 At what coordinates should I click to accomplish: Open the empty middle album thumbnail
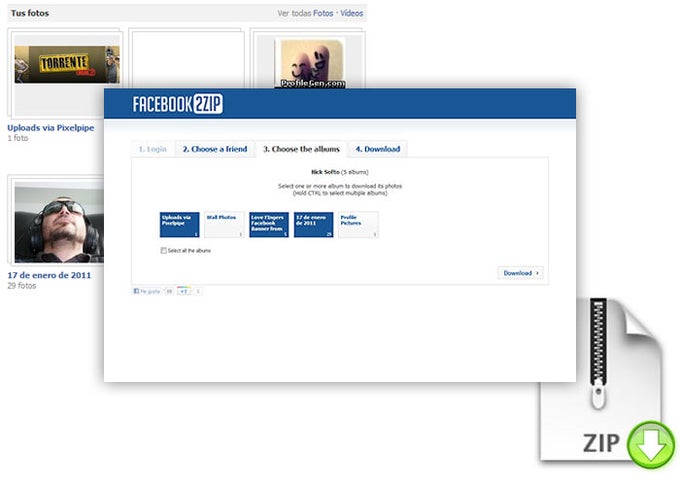(187, 59)
